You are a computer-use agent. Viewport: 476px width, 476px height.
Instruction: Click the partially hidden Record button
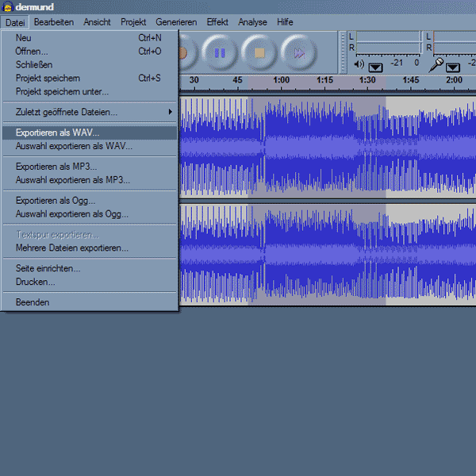184,53
